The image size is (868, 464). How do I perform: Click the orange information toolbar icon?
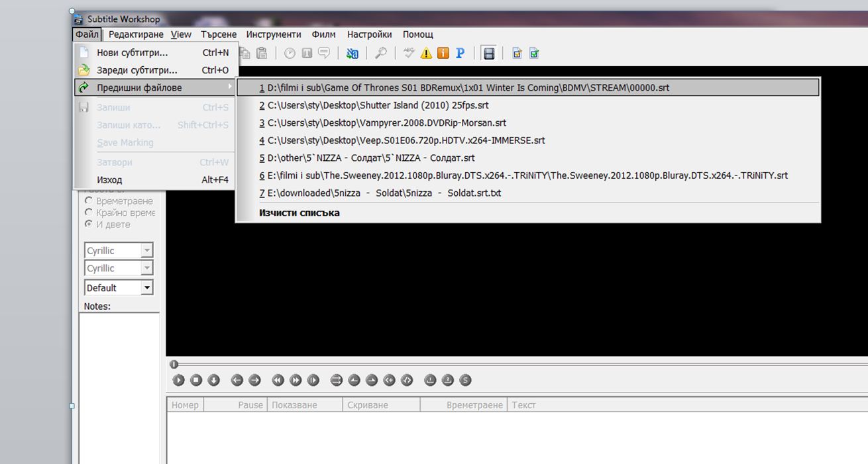(443, 54)
